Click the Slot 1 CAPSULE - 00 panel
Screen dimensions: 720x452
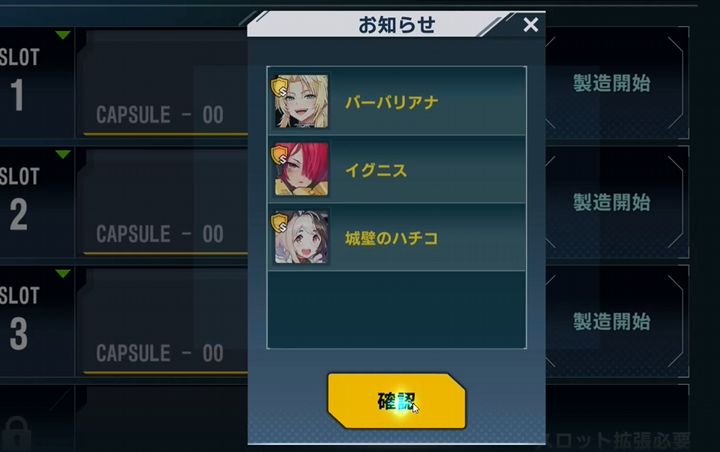tap(165, 83)
